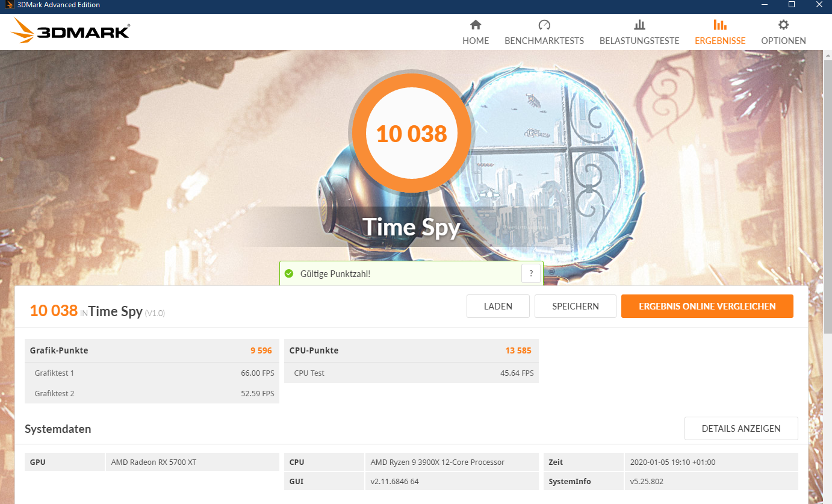Click the Grafik-Punkte value 9 596

coord(261,350)
